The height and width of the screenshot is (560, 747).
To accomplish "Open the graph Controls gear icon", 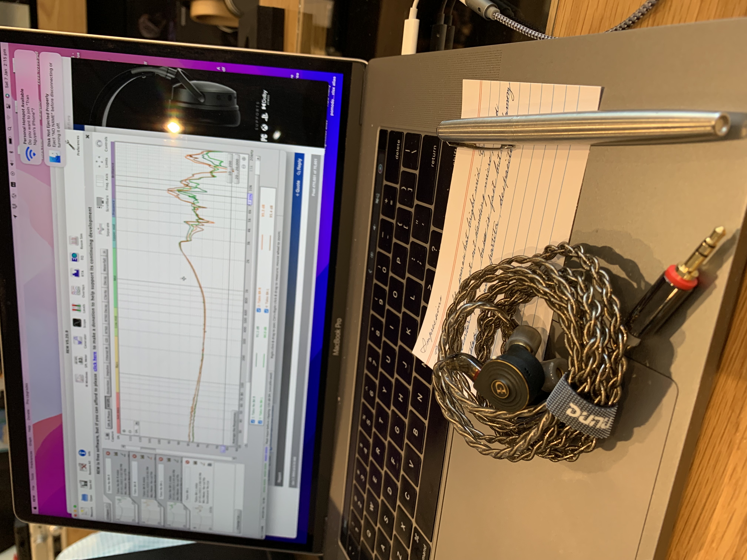I will pos(99,144).
